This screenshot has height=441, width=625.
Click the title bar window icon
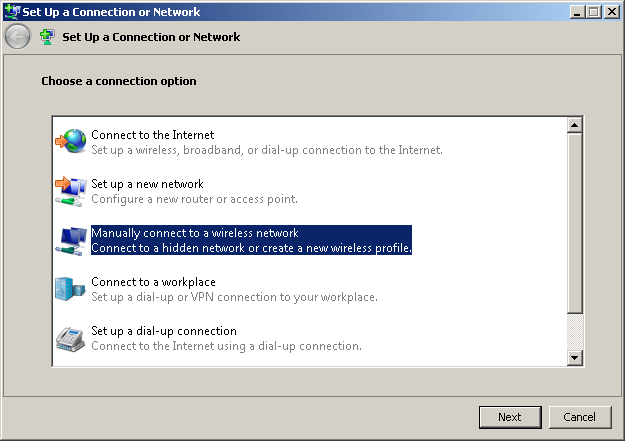(x=12, y=11)
